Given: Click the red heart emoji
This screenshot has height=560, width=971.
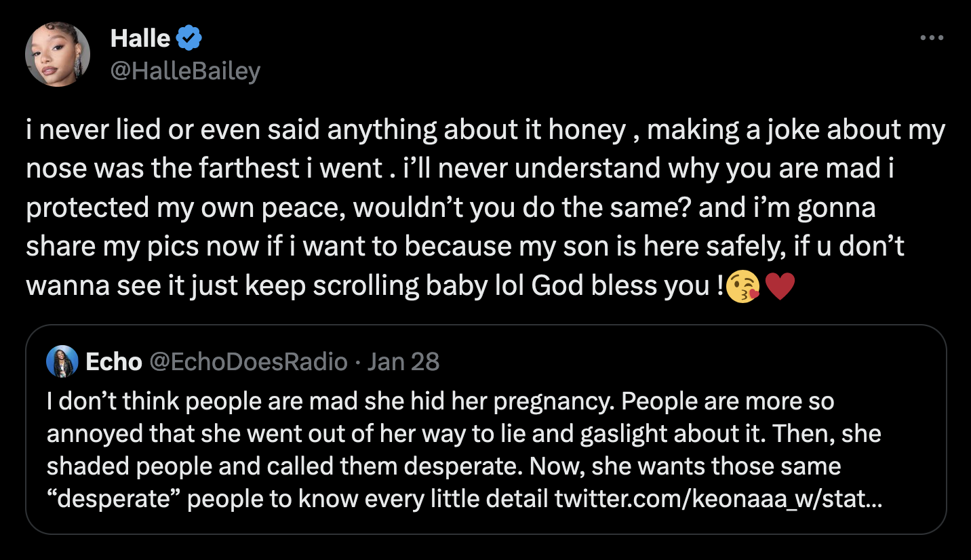Looking at the screenshot, I should click(780, 286).
